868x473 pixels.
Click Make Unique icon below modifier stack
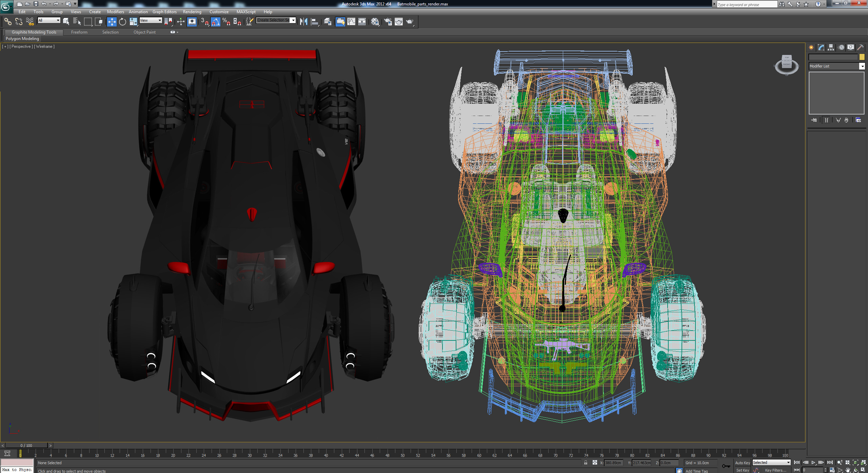tap(838, 120)
